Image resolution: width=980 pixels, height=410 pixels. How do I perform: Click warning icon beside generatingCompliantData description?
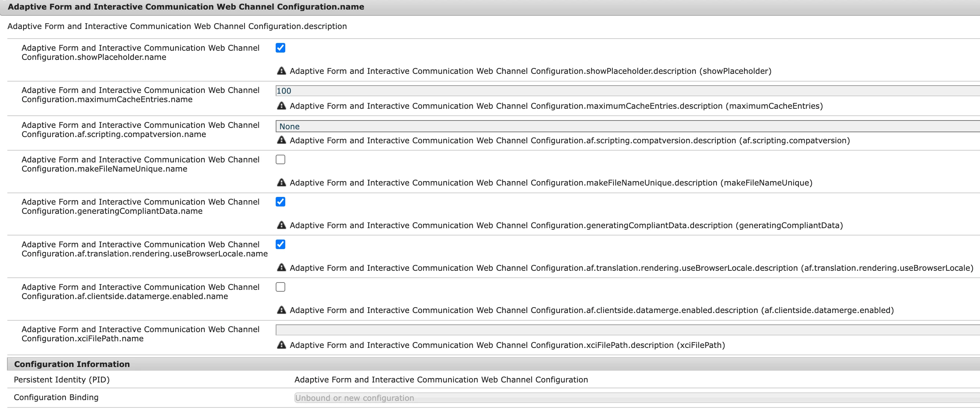tap(281, 225)
